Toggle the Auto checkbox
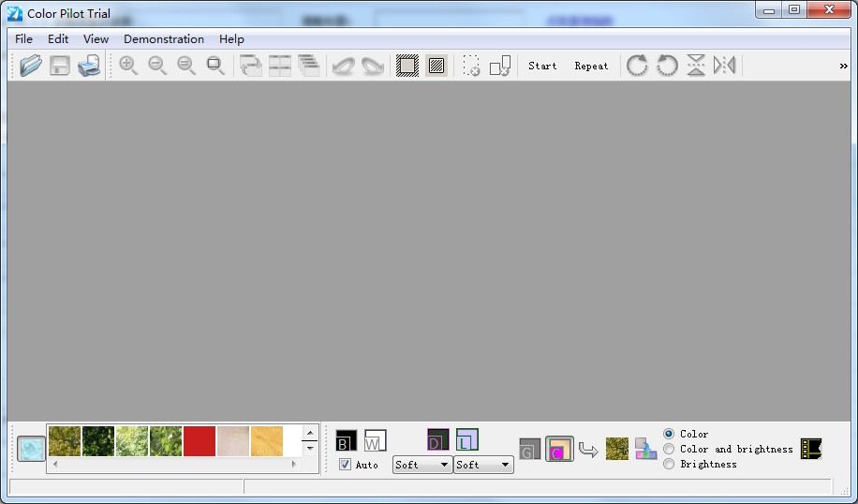The image size is (858, 504). [x=345, y=465]
